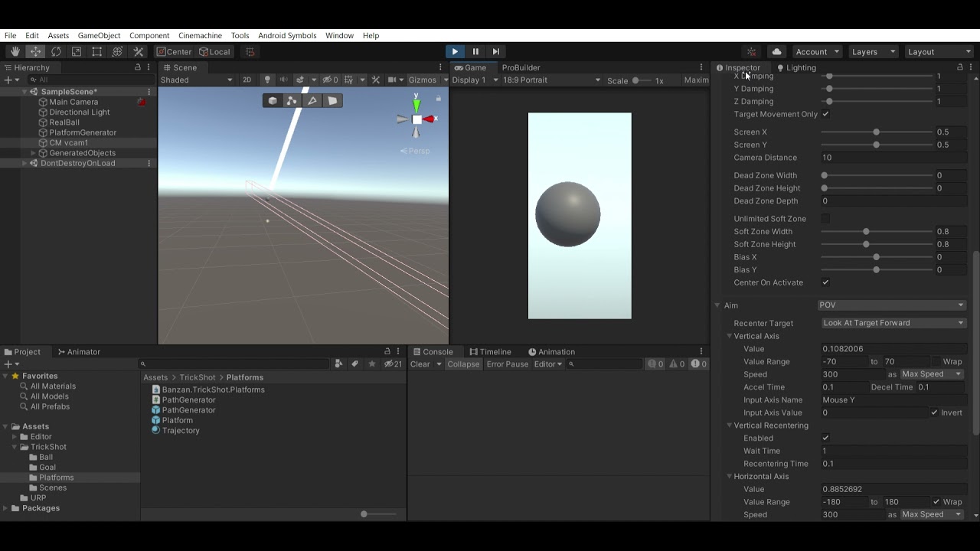Viewport: 980px width, 551px height.
Task: Click the Clear button in Console
Action: click(421, 364)
